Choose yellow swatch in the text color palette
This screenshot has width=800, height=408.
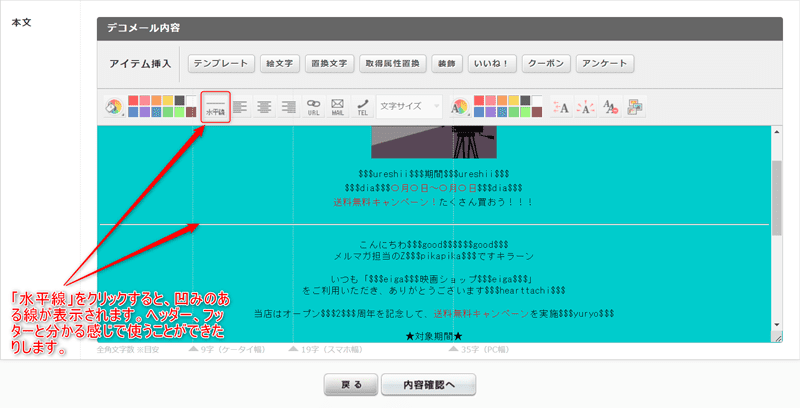point(514,100)
